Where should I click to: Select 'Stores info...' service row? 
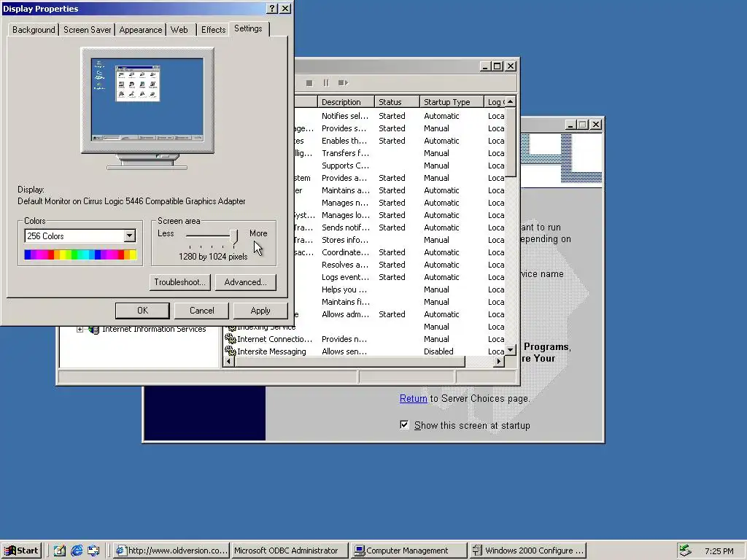click(344, 239)
